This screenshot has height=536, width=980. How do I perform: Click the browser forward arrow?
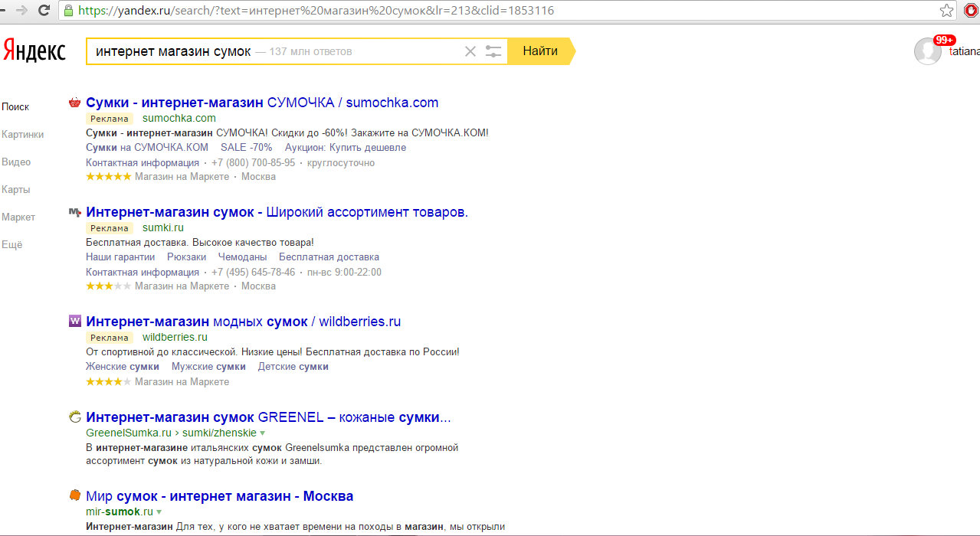tap(22, 11)
